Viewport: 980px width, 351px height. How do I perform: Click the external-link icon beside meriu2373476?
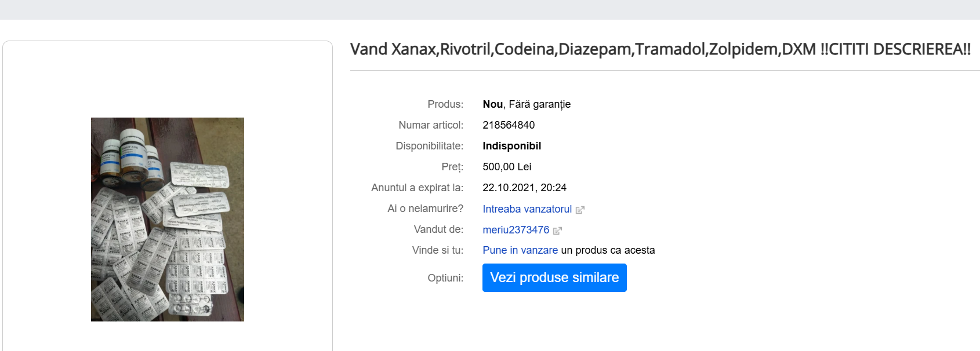(x=557, y=231)
